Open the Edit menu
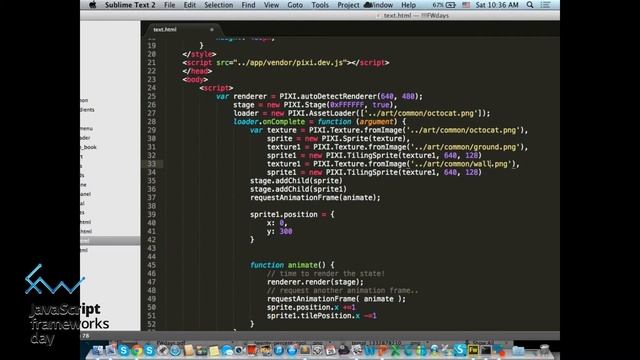Image resolution: width=640 pixels, height=360 pixels. pyautogui.click(x=189, y=5)
